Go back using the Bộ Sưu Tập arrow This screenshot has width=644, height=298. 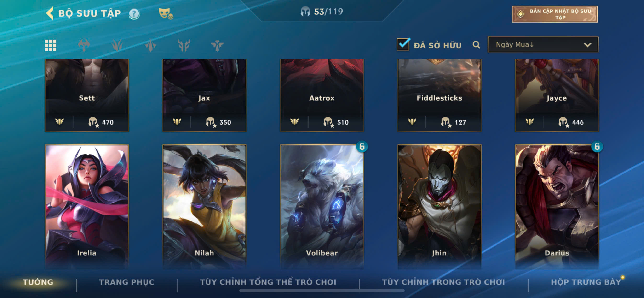click(50, 13)
